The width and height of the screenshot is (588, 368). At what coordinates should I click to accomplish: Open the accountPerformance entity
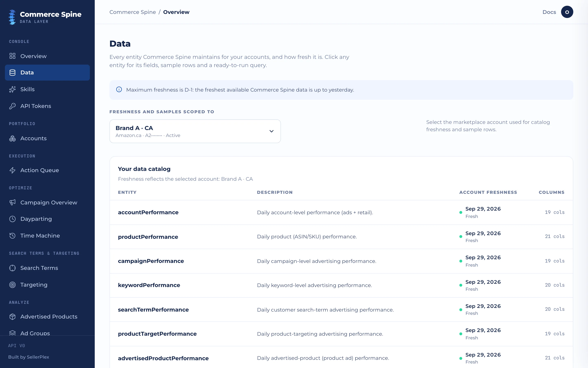point(341,212)
